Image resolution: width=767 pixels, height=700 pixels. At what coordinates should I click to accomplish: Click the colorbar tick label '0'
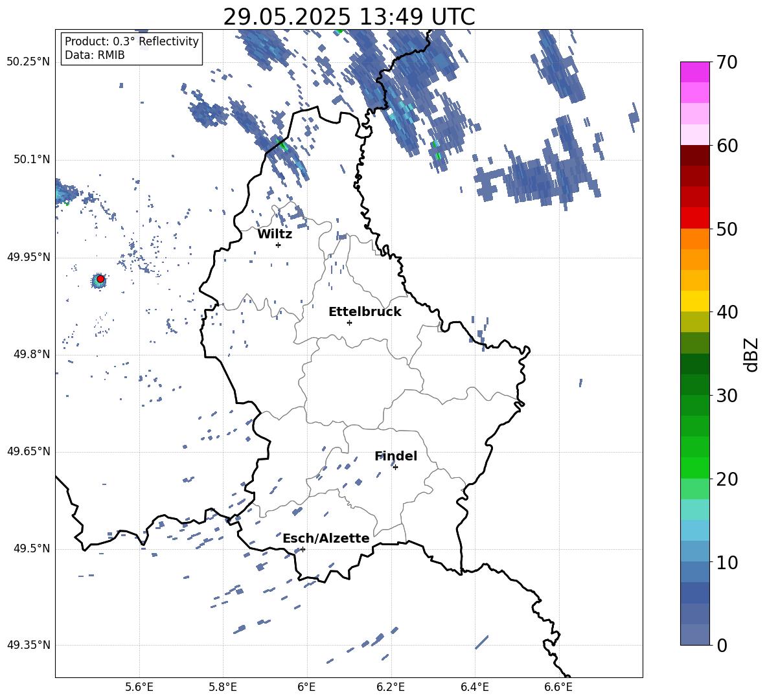722,645
